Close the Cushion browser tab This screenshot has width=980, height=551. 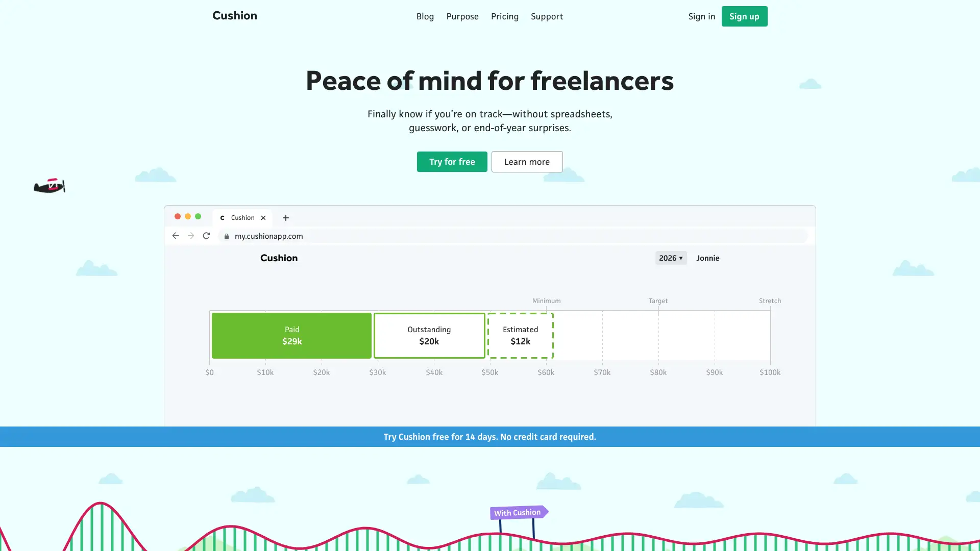pyautogui.click(x=263, y=218)
